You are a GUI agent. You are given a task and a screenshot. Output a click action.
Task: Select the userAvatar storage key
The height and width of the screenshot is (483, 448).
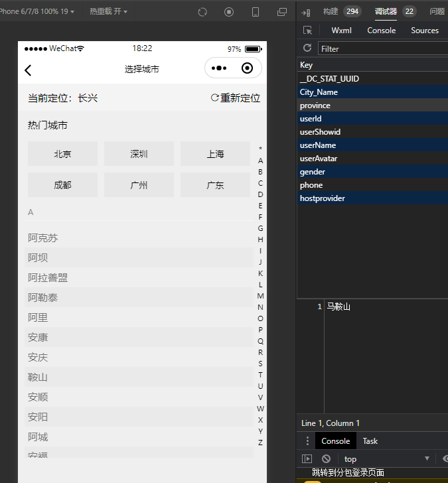coord(372,158)
